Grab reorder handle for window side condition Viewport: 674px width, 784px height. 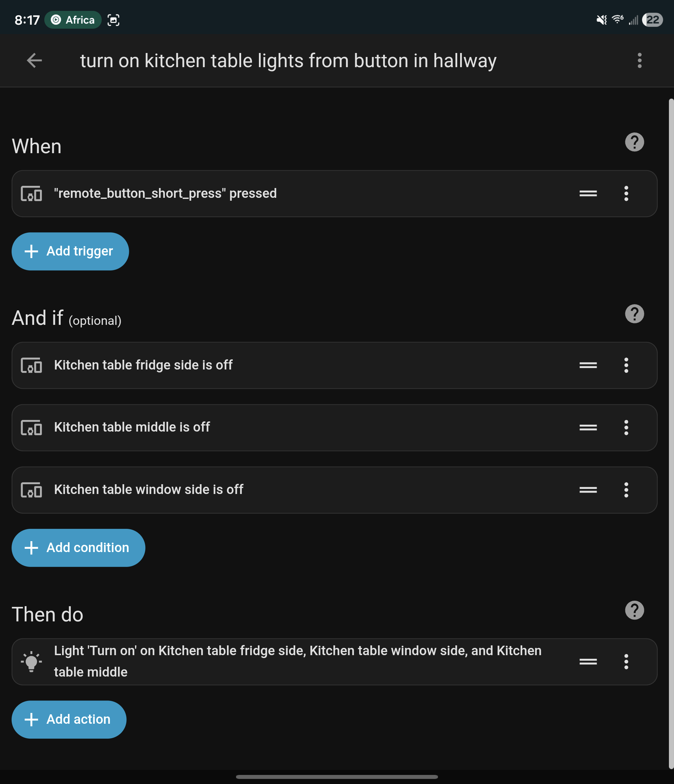coord(588,490)
